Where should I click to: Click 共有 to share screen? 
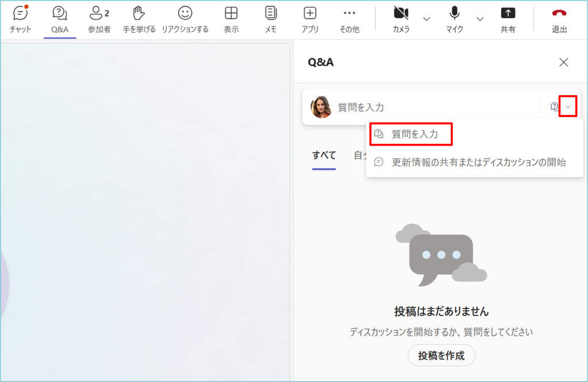coord(508,19)
